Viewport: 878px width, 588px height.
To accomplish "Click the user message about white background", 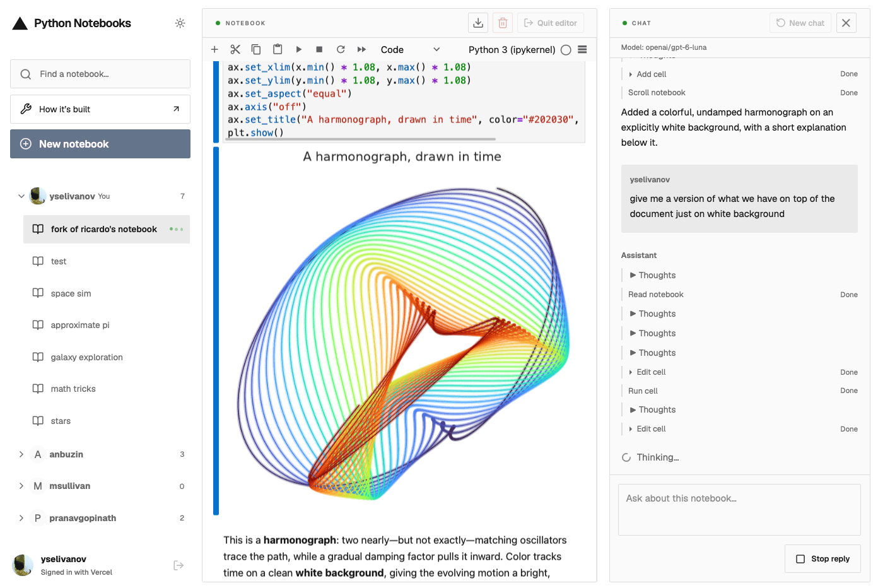I will pos(739,199).
